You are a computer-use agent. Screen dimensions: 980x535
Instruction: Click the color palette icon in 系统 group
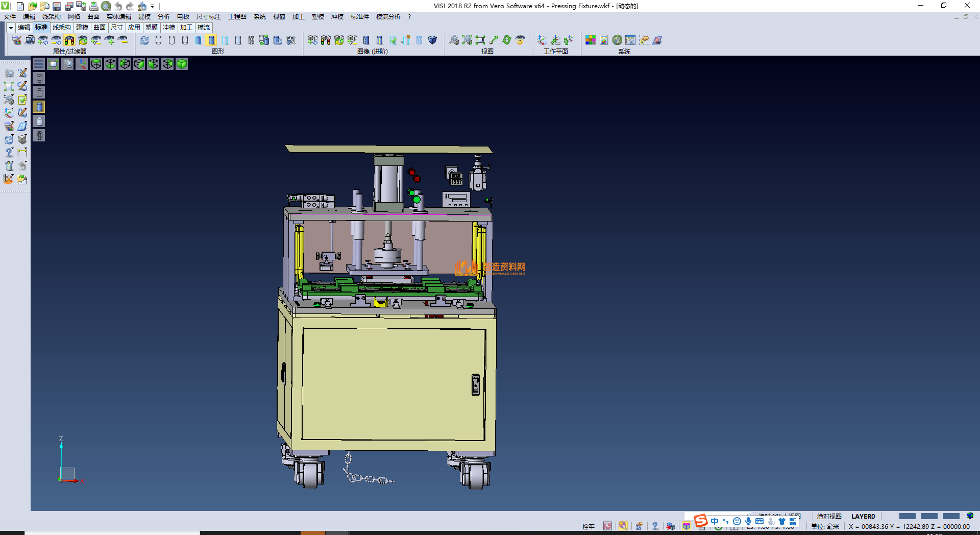point(591,40)
